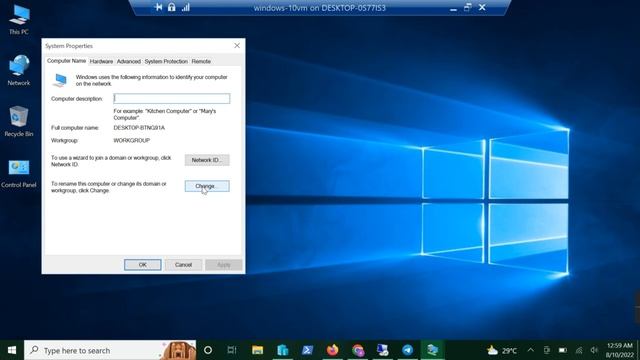Switch to the Hardware tab
Screen dimensions: 640x360
coord(101,61)
